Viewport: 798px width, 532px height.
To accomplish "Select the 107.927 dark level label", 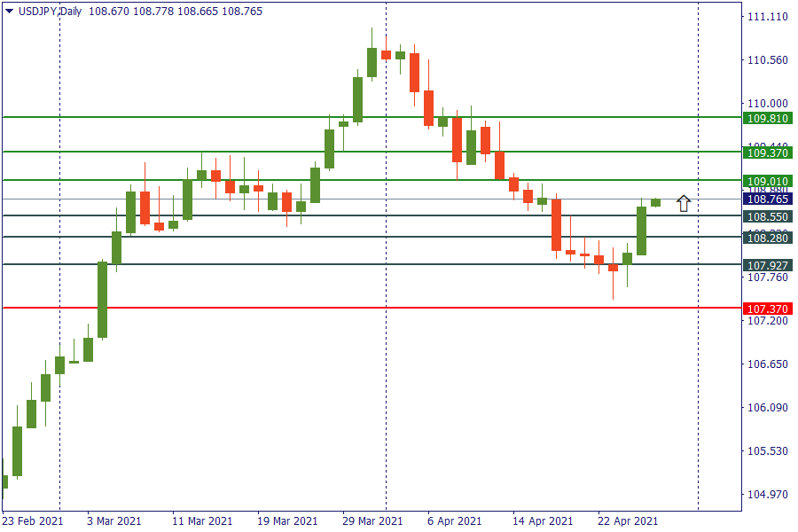I will [x=768, y=265].
